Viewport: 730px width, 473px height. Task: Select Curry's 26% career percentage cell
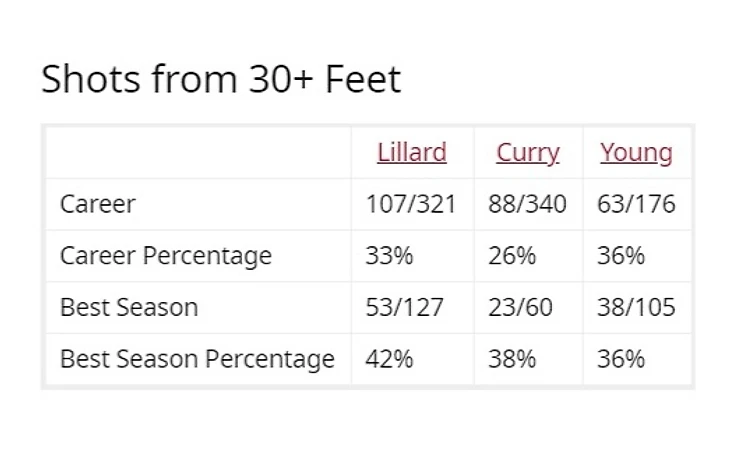(512, 256)
